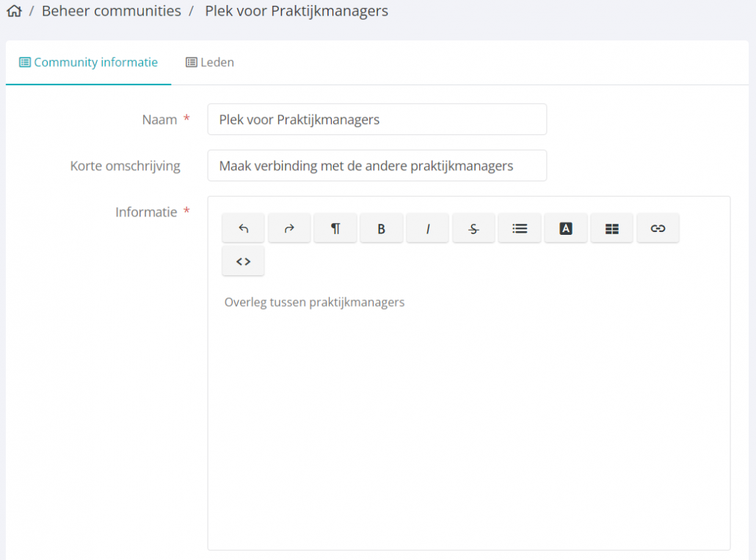This screenshot has width=756, height=560.
Task: Click the home icon in breadcrumb
Action: coord(14,10)
